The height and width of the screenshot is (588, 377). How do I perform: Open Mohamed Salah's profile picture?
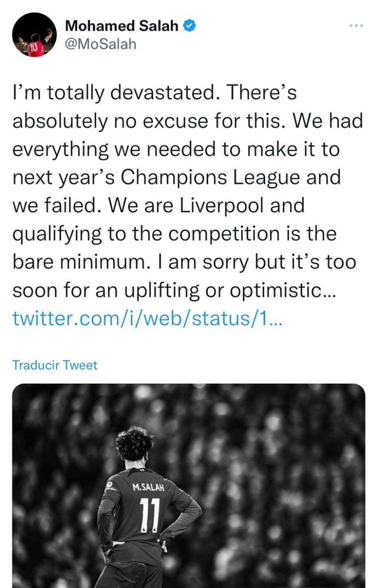[x=34, y=35]
